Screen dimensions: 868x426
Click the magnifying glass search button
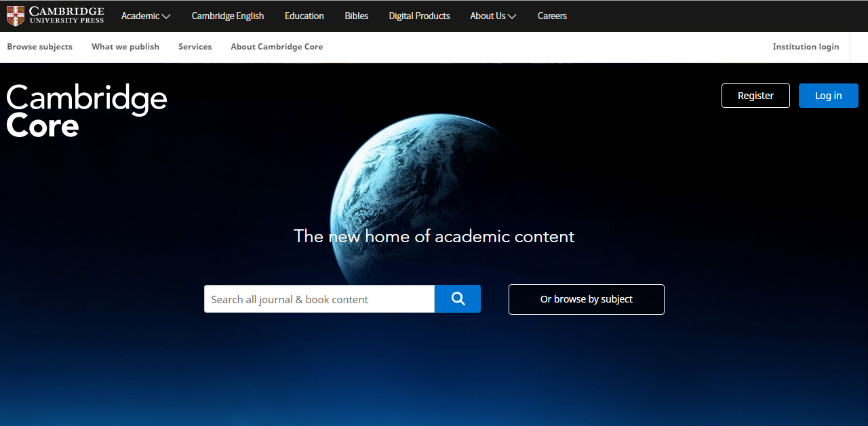(458, 299)
